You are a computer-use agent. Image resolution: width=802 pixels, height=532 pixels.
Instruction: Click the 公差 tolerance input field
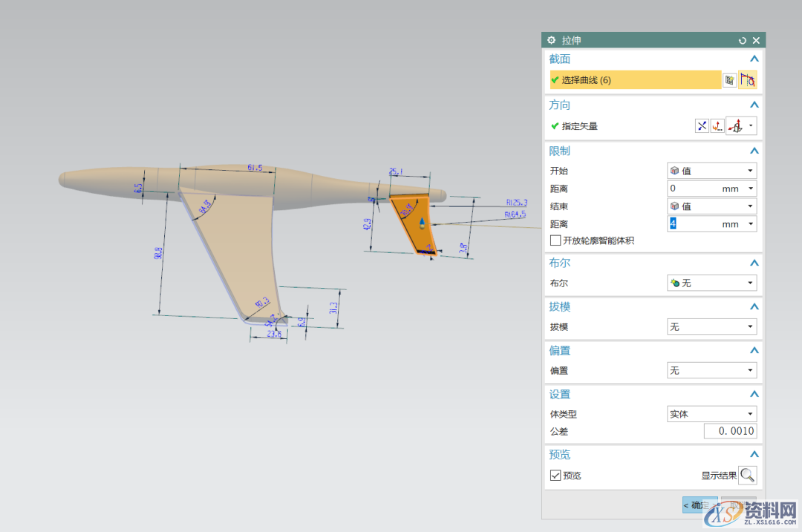click(x=730, y=431)
